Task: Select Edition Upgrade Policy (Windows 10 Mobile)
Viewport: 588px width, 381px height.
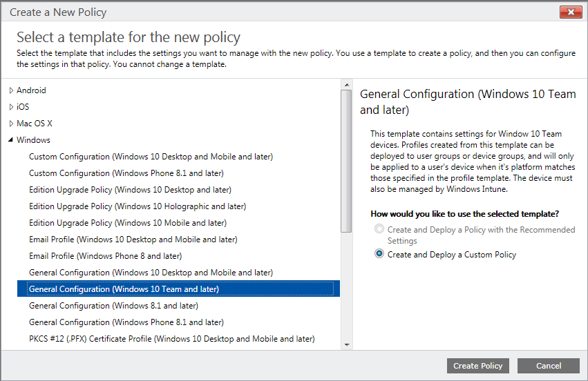Action: click(127, 223)
